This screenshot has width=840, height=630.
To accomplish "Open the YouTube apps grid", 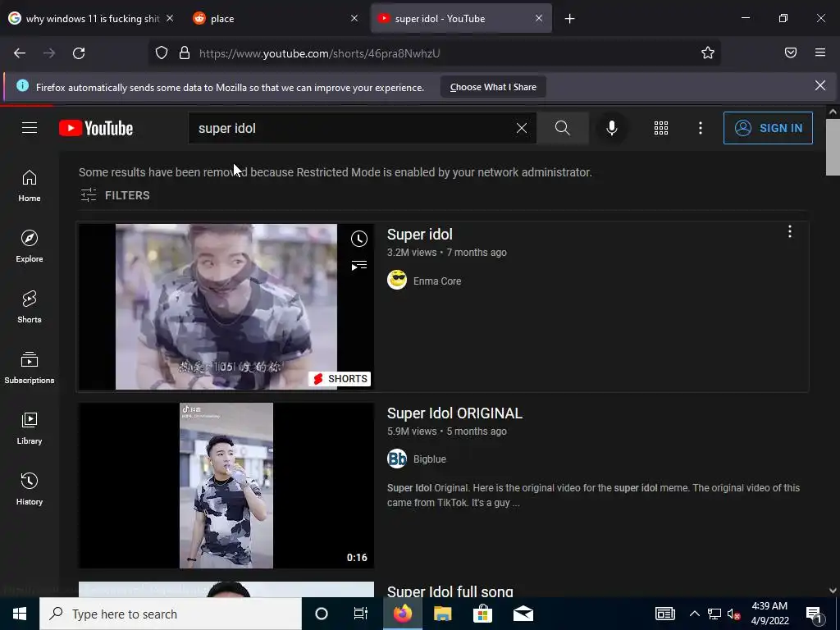I will (661, 128).
